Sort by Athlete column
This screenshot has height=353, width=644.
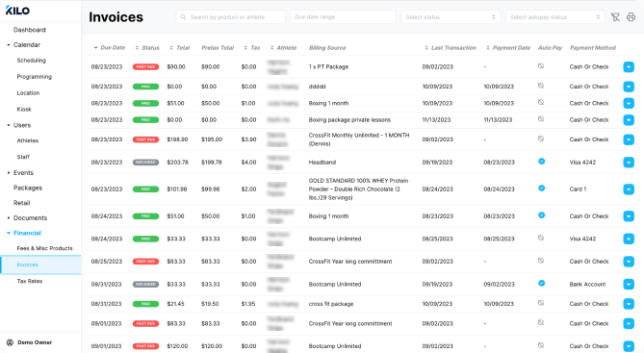click(283, 48)
